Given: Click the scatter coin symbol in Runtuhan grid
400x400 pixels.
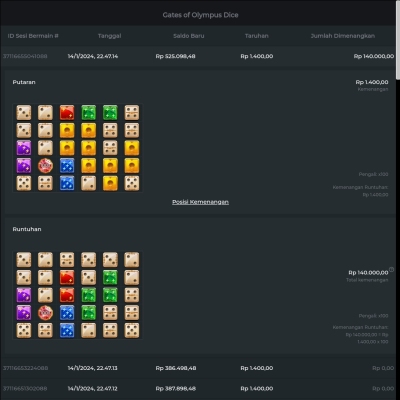Looking at the screenshot, I should 45,313.
